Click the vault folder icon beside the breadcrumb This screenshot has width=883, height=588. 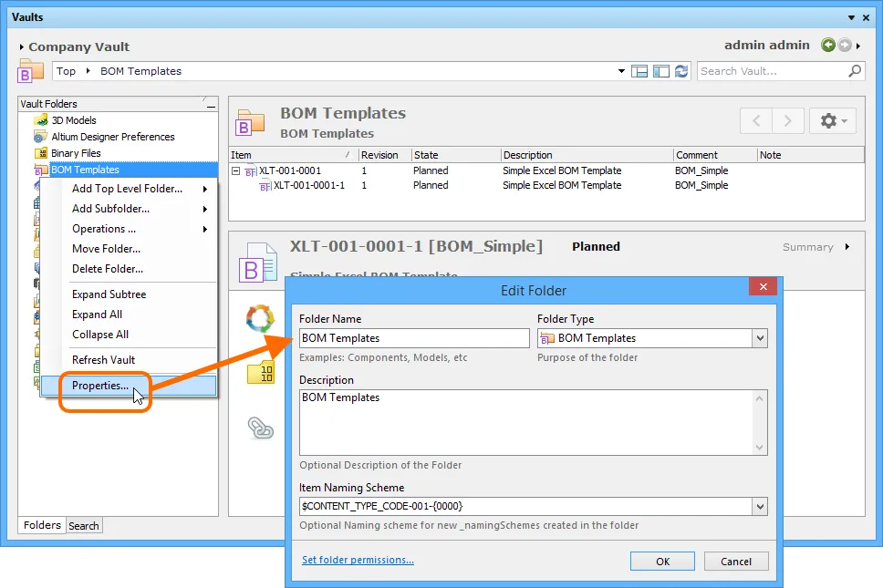[30, 71]
